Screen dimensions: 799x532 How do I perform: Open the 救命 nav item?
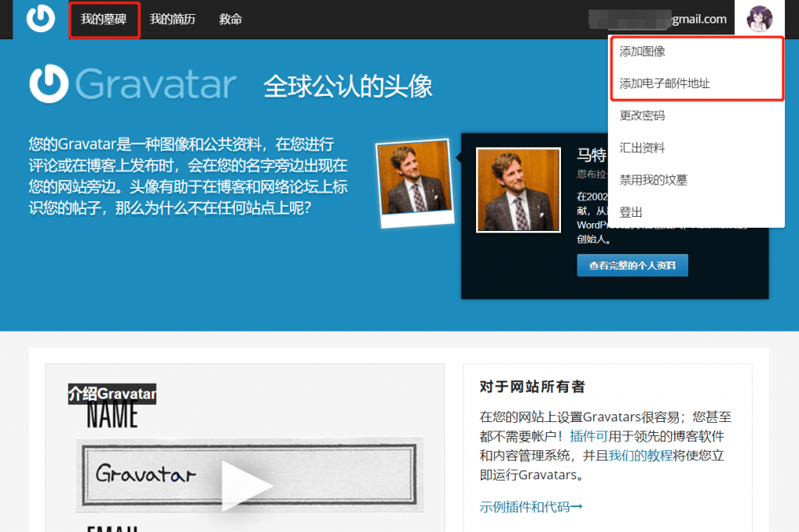(x=230, y=20)
